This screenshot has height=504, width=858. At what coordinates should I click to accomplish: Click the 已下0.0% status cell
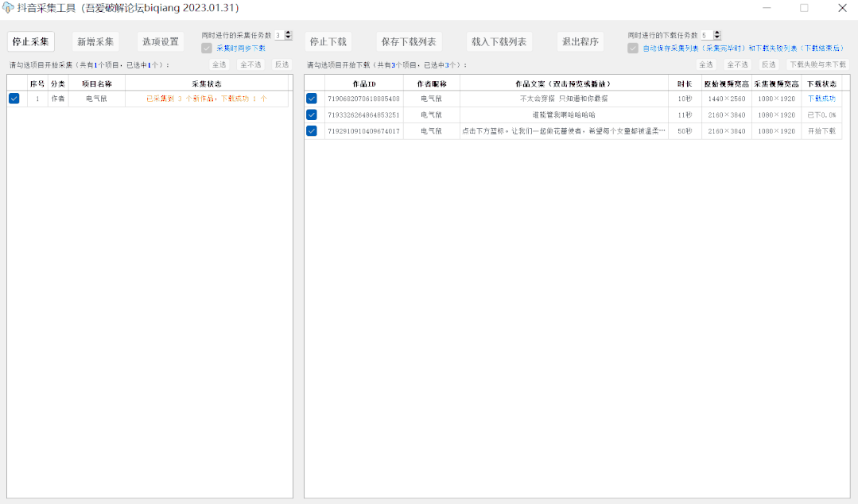pyautogui.click(x=822, y=115)
